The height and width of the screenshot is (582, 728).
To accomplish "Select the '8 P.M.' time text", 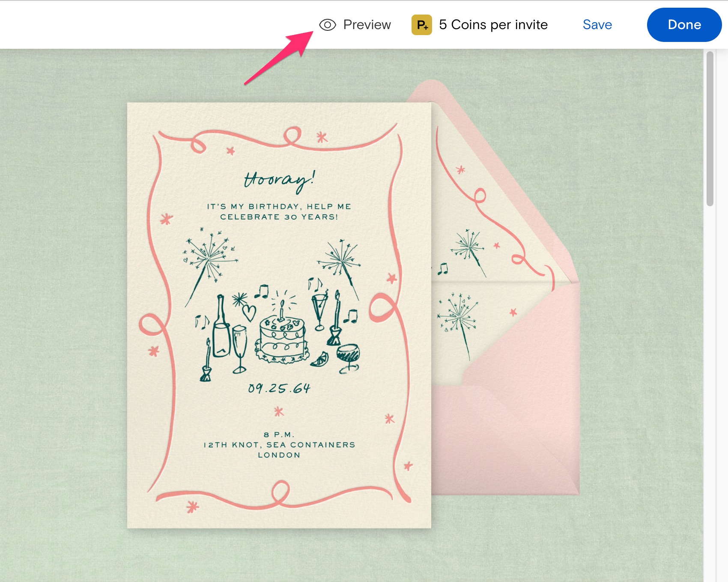I will [279, 434].
